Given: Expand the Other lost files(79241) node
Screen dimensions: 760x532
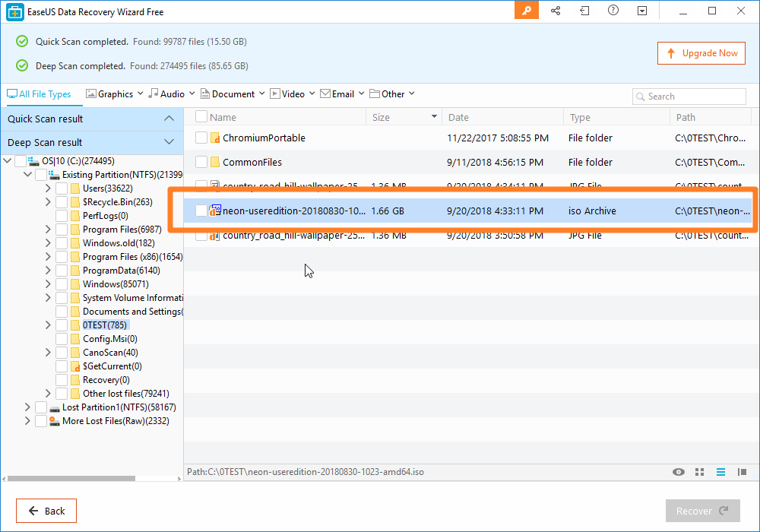Looking at the screenshot, I should (x=48, y=394).
